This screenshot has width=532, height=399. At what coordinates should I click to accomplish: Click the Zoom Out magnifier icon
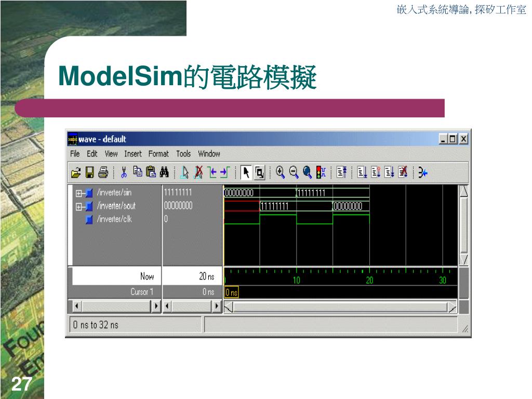294,172
